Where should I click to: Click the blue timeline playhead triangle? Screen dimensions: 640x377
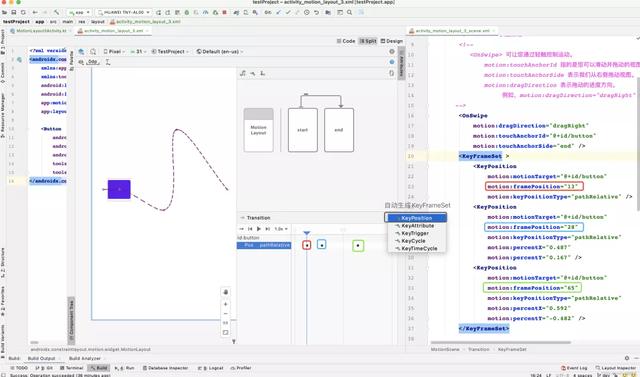coord(307,233)
